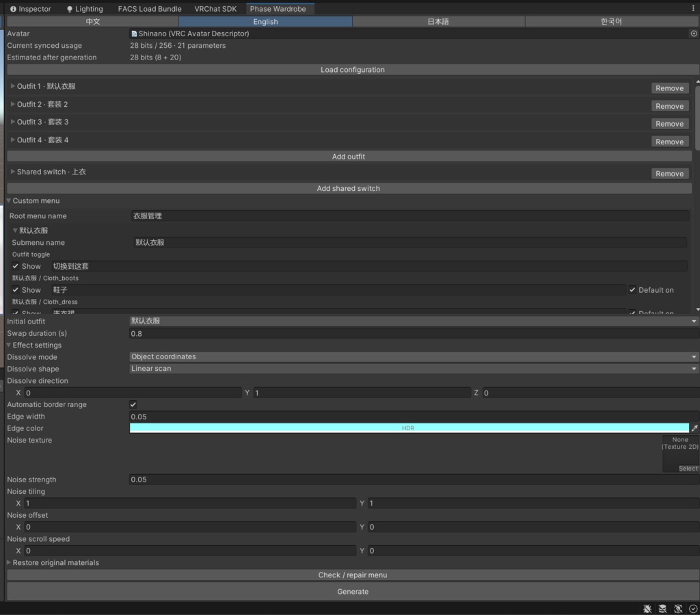
Task: Expand Shared switch 上衣
Action: tap(13, 172)
